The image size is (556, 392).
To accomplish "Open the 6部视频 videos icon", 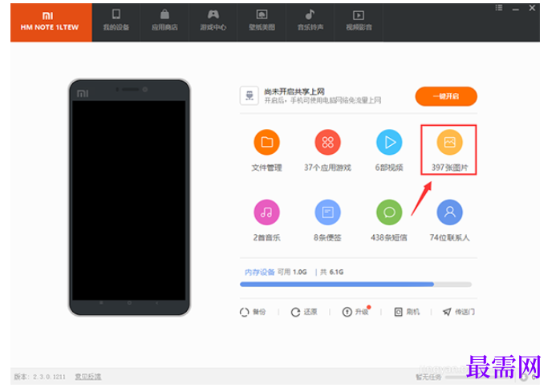I will pos(389,143).
